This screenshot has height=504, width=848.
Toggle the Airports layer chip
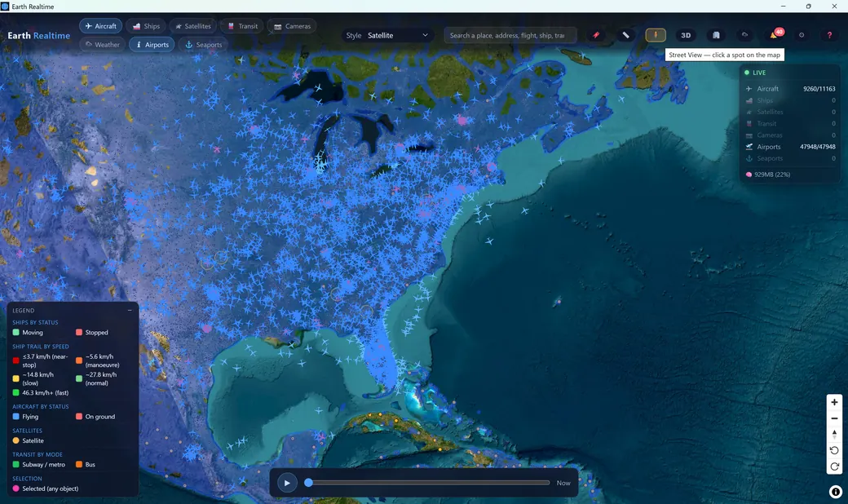coord(152,44)
